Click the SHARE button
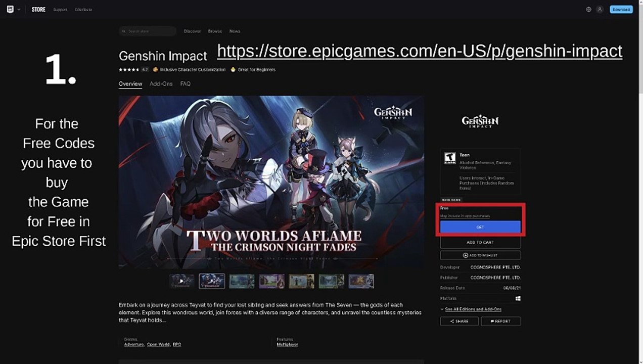The height and width of the screenshot is (364, 643). coord(459,321)
